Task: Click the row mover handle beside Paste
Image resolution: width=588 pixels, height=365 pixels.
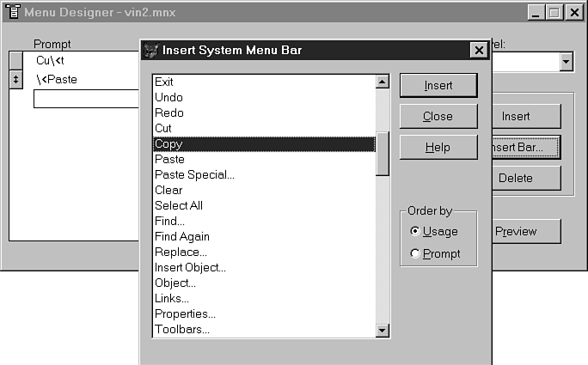Action: 15,79
